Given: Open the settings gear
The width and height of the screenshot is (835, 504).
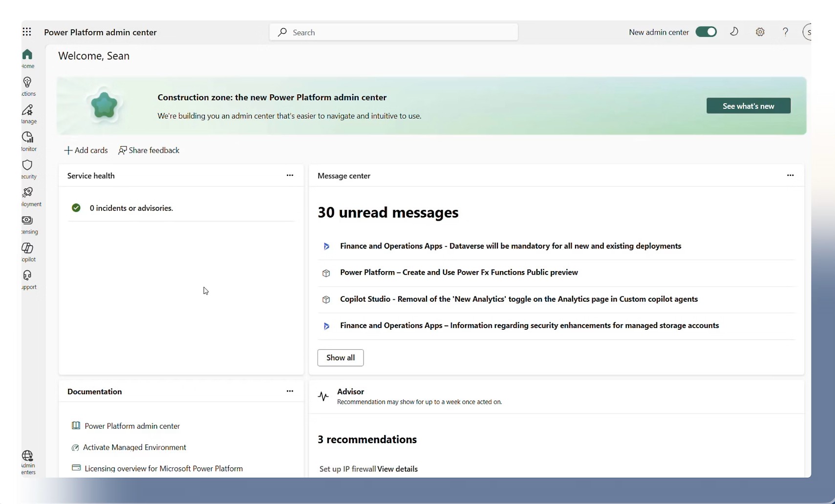Looking at the screenshot, I should click(x=760, y=32).
